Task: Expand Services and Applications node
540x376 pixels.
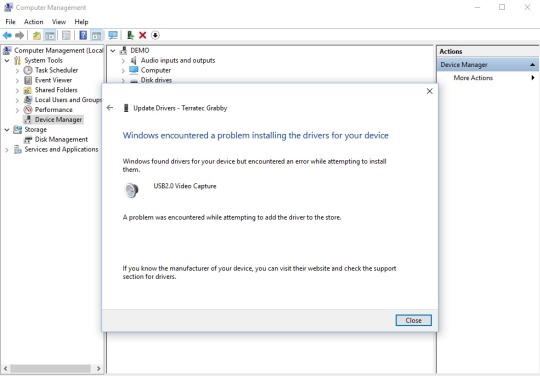Action: click(7, 150)
